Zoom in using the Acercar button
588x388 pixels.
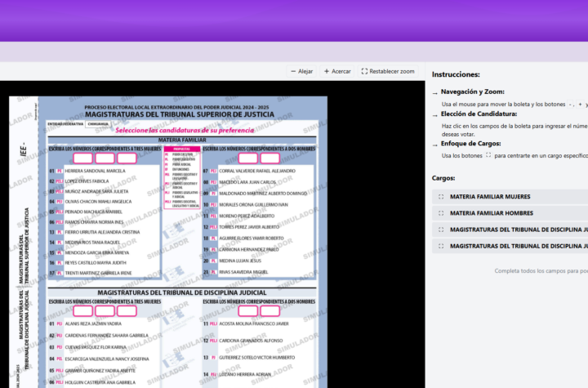337,71
